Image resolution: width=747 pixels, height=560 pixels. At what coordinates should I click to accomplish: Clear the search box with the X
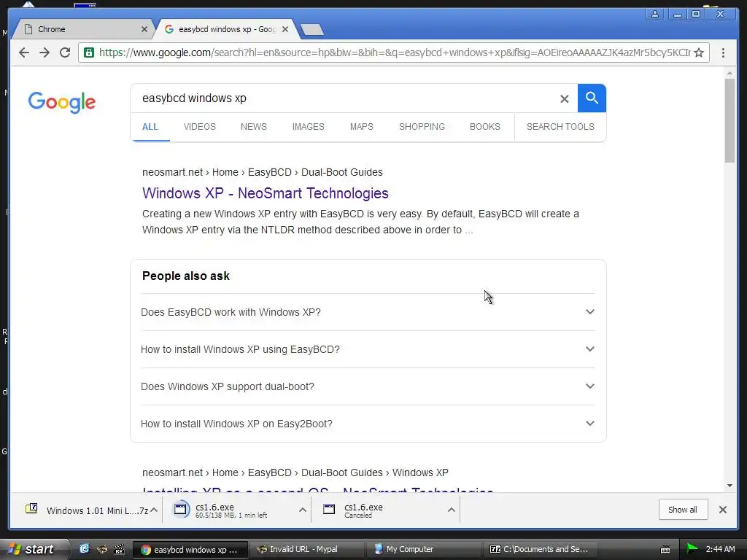564,98
